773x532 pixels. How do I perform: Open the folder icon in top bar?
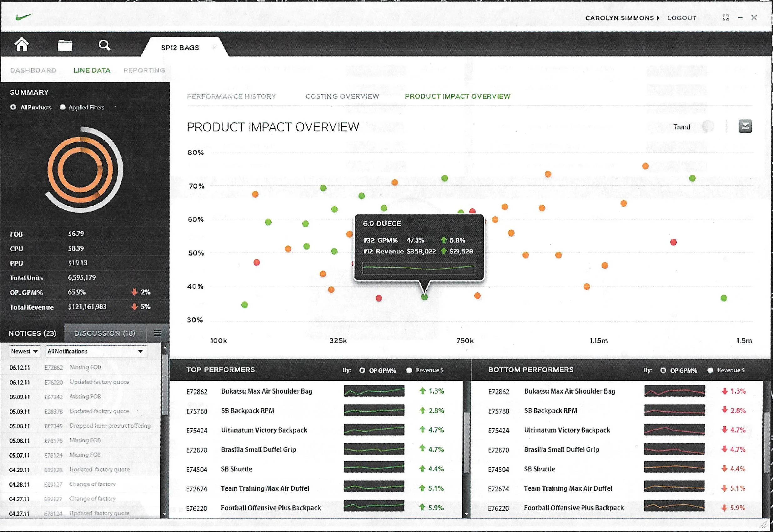click(x=65, y=45)
